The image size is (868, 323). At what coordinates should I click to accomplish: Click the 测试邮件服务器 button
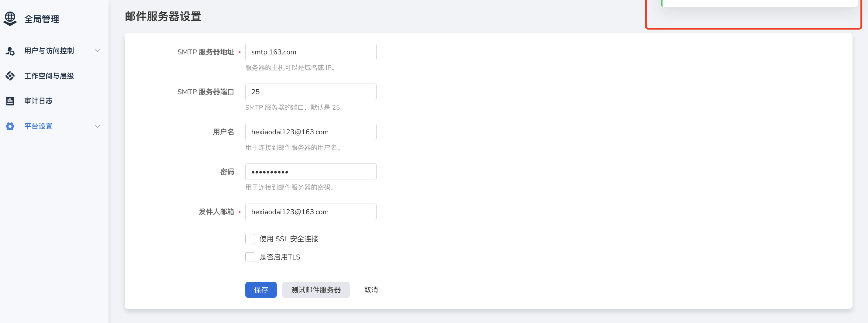click(x=316, y=290)
